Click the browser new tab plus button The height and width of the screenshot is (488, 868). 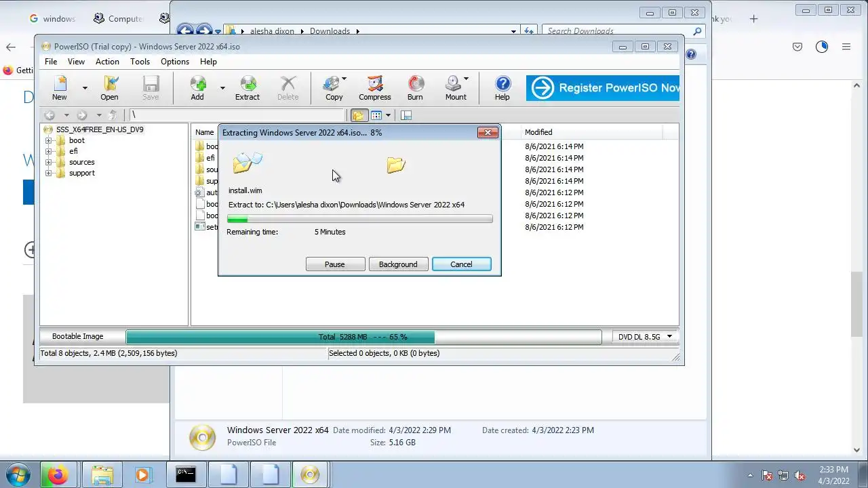click(753, 19)
